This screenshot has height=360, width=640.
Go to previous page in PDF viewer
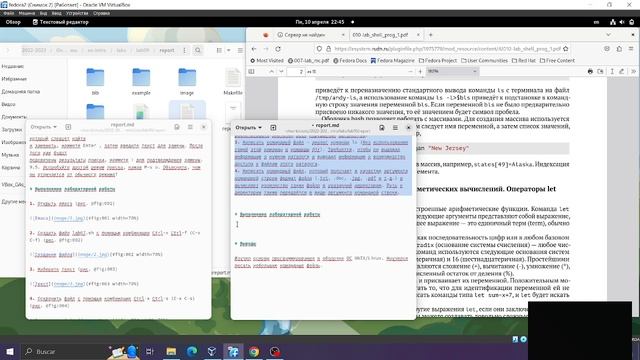(x=271, y=71)
